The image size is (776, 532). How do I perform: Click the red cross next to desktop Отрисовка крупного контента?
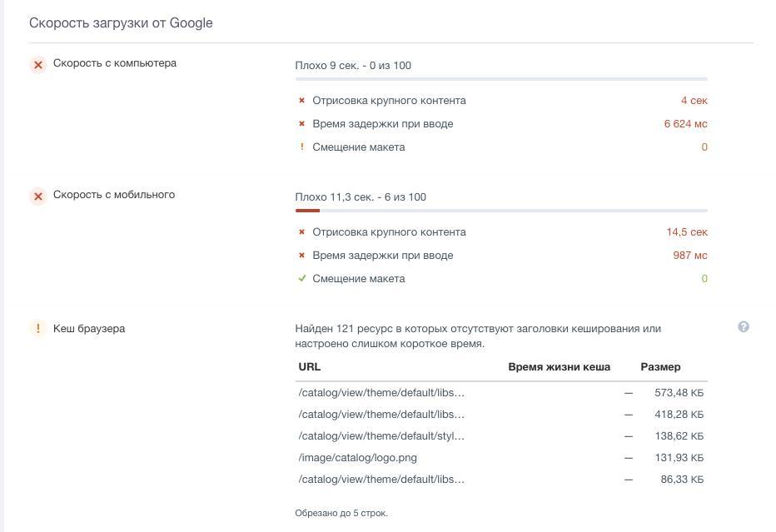pyautogui.click(x=301, y=101)
